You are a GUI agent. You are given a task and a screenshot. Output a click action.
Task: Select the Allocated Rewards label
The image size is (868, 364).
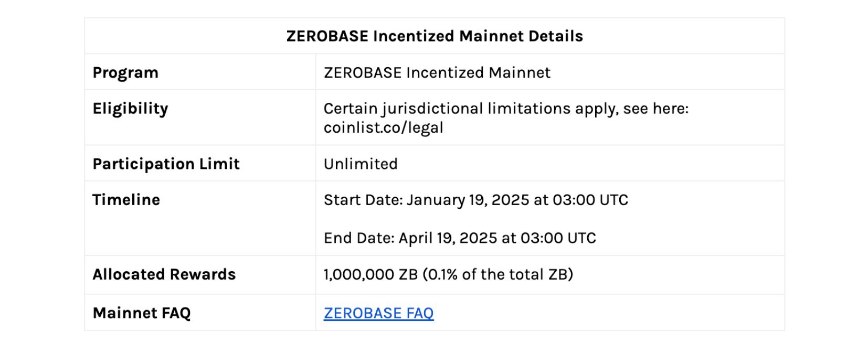164,274
